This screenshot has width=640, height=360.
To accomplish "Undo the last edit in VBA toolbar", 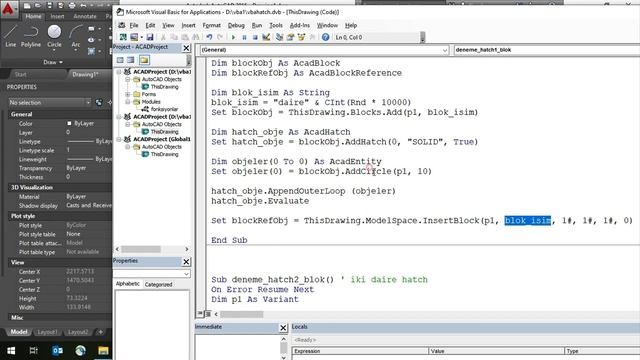I will (x=209, y=37).
